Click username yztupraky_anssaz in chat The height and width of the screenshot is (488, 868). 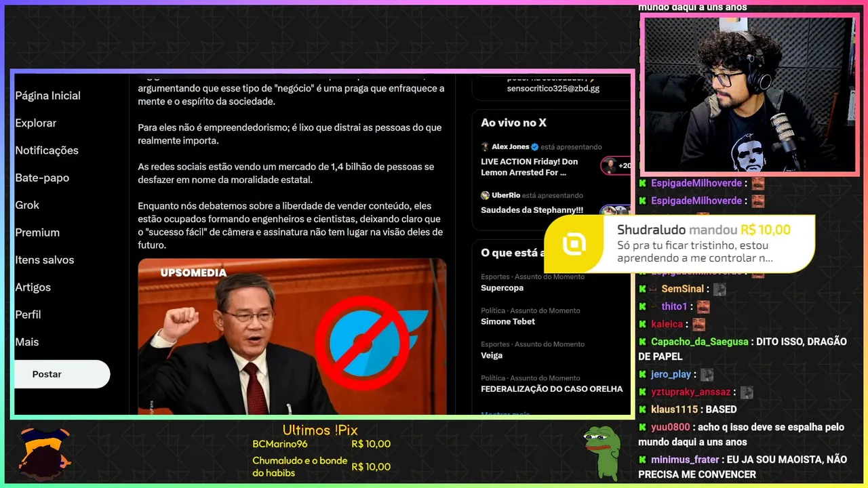[691, 392]
